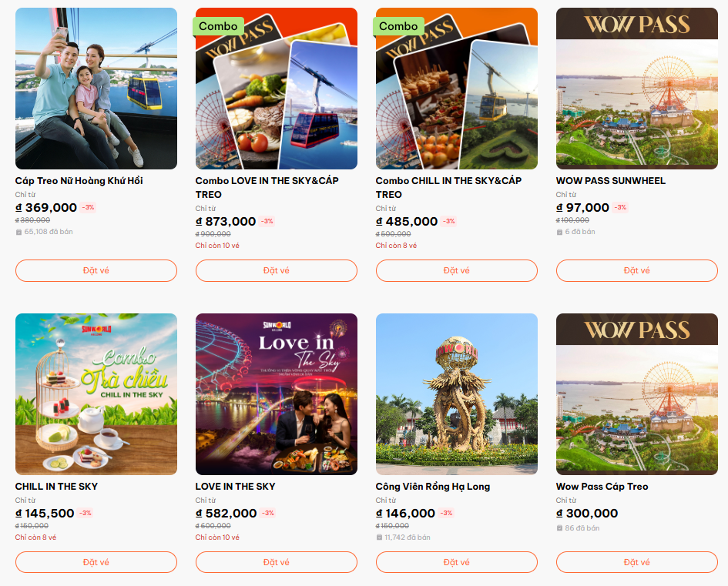Click the Love in The Sky couple dinner image
Viewport: 728px width, 586px height.
pos(277,394)
